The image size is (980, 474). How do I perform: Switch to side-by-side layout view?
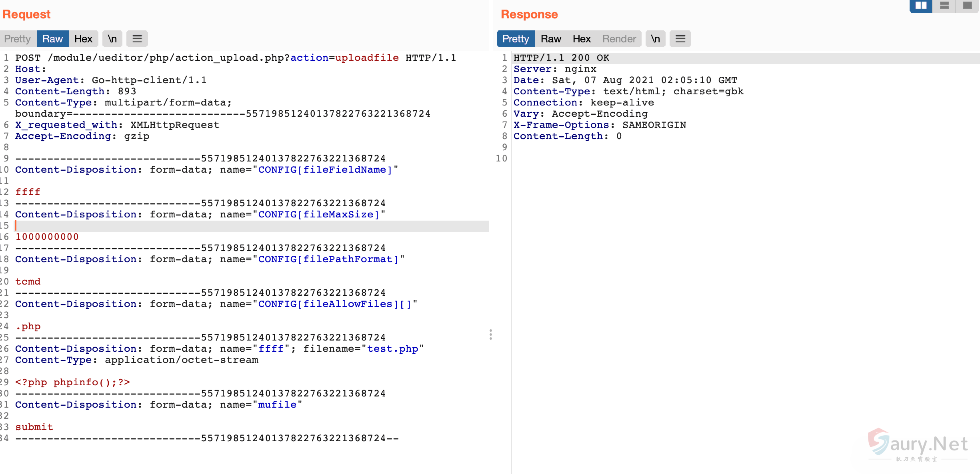921,6
